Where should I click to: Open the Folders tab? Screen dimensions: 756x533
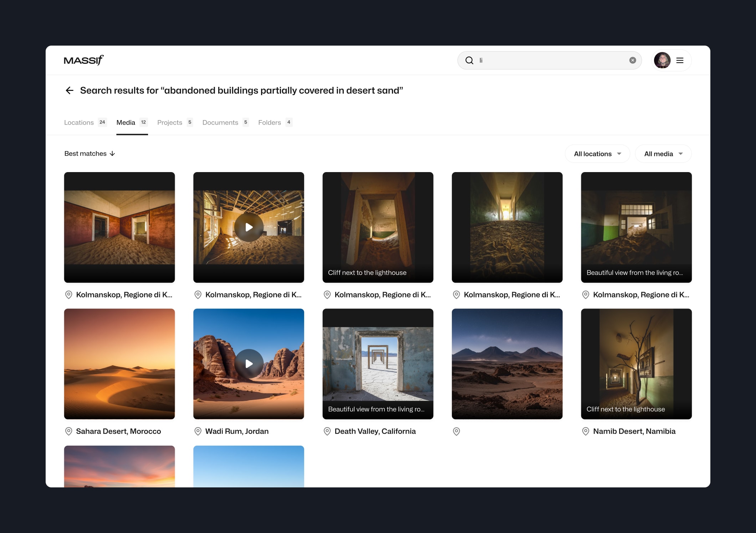tap(275, 123)
